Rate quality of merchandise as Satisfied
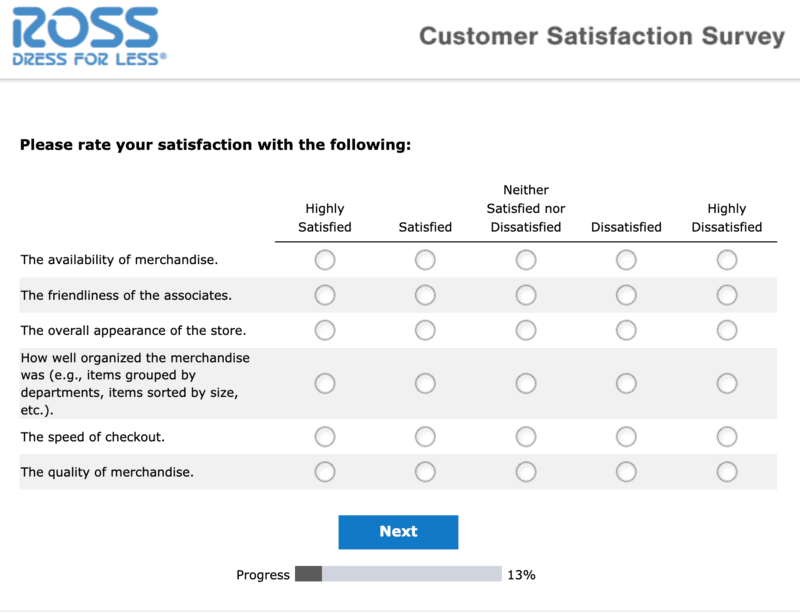 [x=425, y=471]
